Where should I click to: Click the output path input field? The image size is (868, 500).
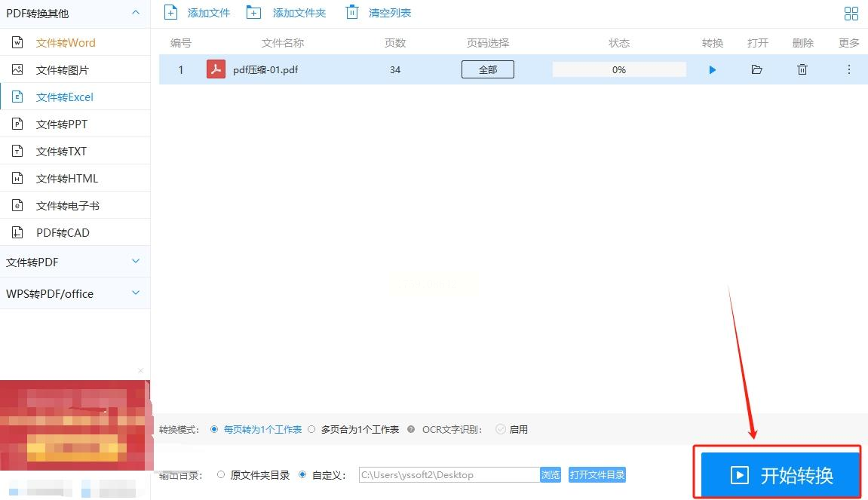[x=449, y=474]
